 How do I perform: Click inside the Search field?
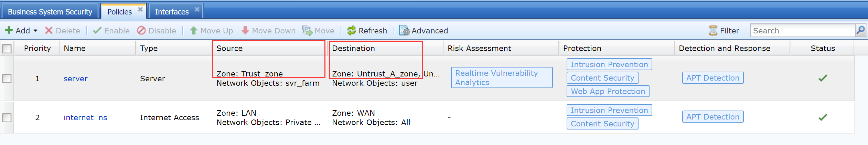pyautogui.click(x=802, y=31)
